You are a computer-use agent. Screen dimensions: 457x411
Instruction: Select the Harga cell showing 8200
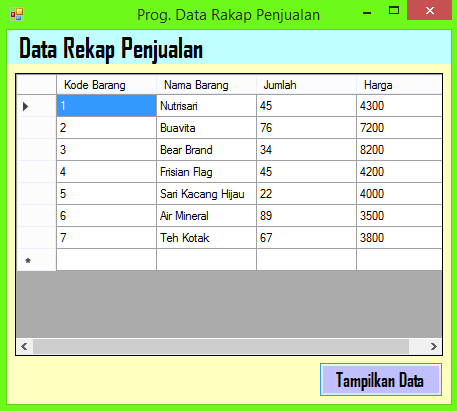pos(399,150)
